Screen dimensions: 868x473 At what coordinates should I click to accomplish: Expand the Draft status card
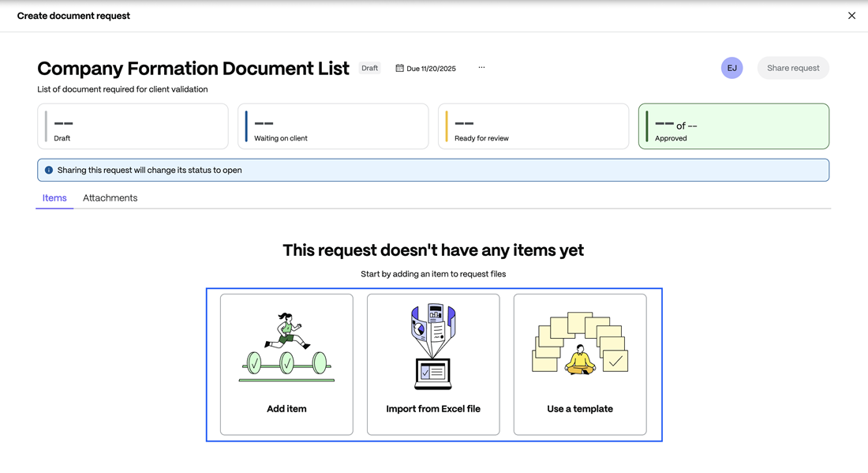point(133,126)
